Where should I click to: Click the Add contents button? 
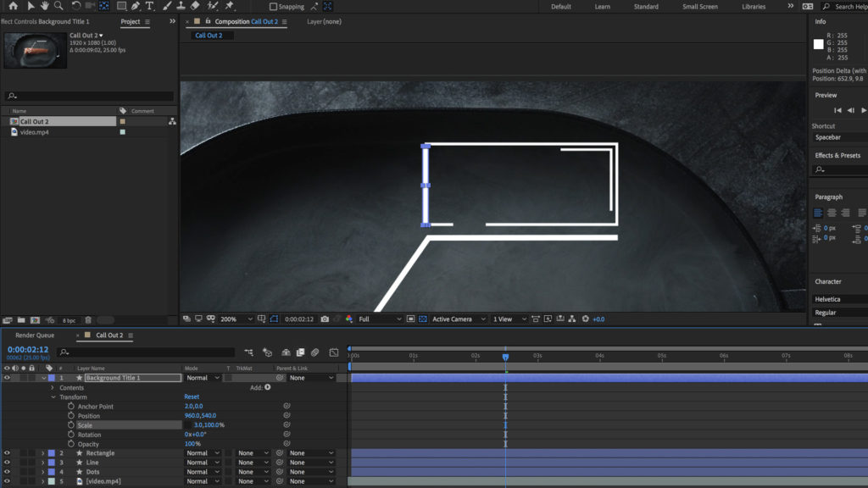click(x=268, y=387)
